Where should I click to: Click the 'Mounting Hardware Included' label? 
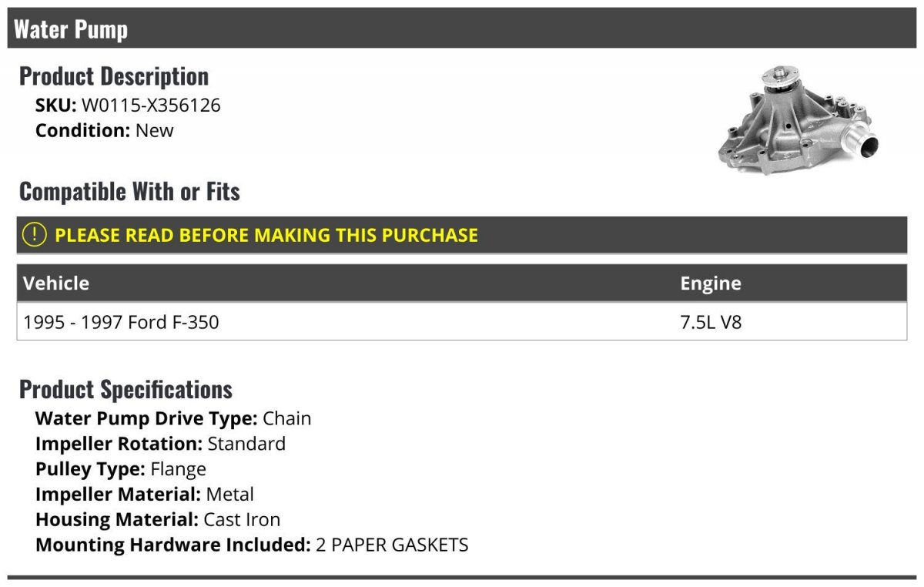[172, 545]
